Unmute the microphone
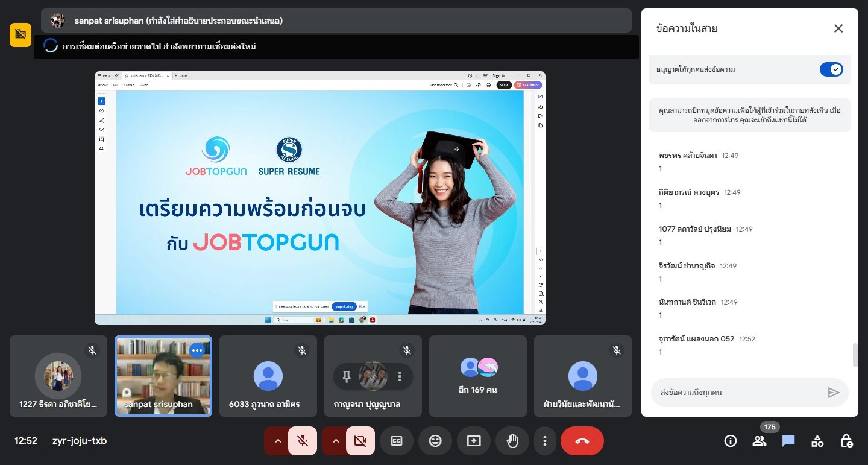 [303, 441]
